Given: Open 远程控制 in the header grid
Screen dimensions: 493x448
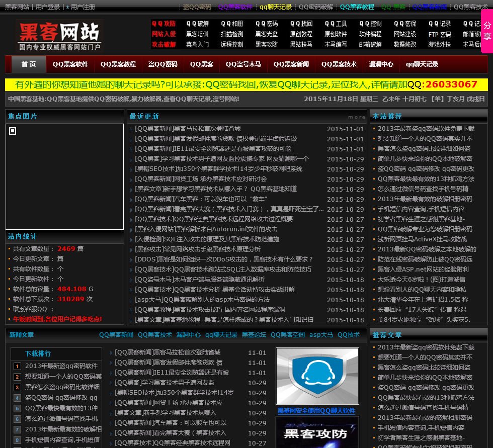Looking at the screenshot, I should pyautogui.click(x=232, y=44).
